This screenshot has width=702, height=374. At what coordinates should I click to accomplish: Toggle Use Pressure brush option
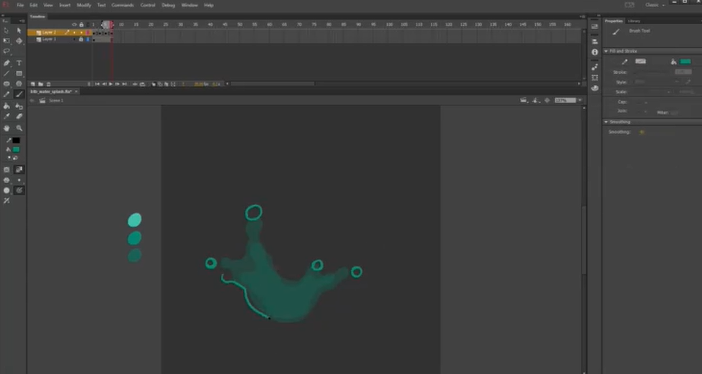pyautogui.click(x=19, y=190)
